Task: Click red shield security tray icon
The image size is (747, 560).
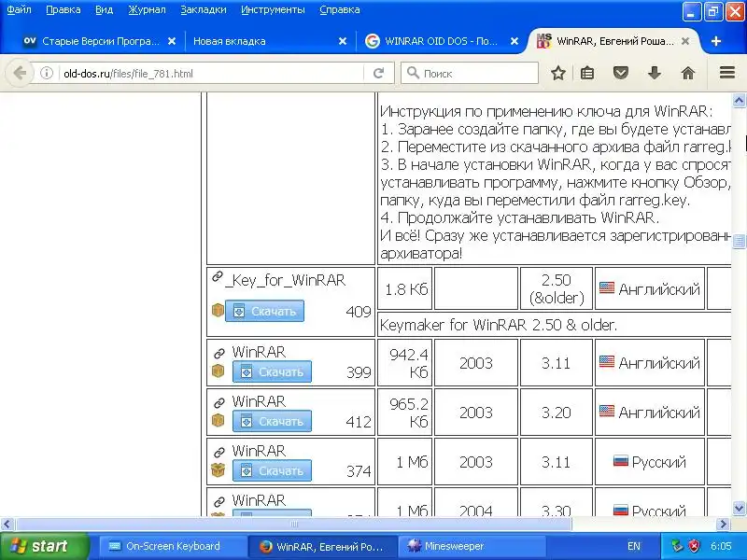Action: pos(695,546)
